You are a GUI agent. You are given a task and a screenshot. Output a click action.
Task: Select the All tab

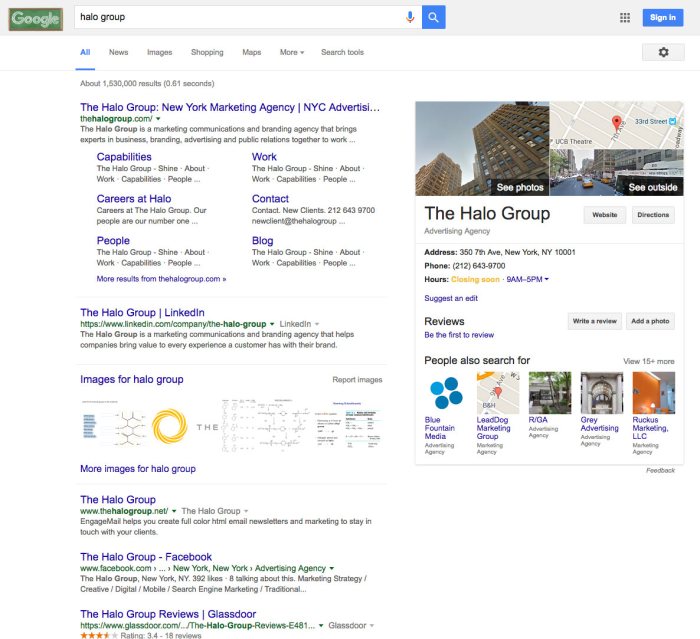coord(85,52)
